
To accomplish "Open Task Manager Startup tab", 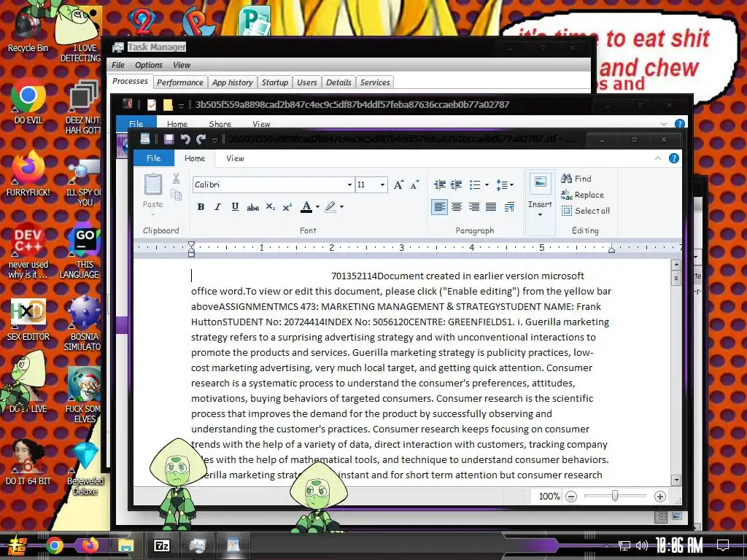I will click(275, 82).
